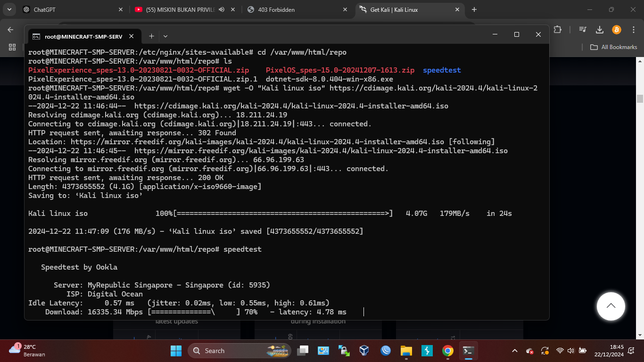Image resolution: width=644 pixels, height=362 pixels.
Task: Add a new terminal tab
Action: coord(151,36)
